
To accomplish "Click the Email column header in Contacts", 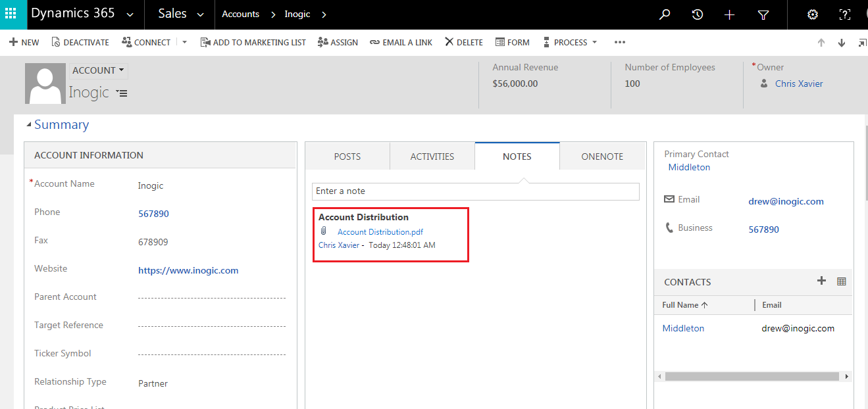I will click(772, 305).
